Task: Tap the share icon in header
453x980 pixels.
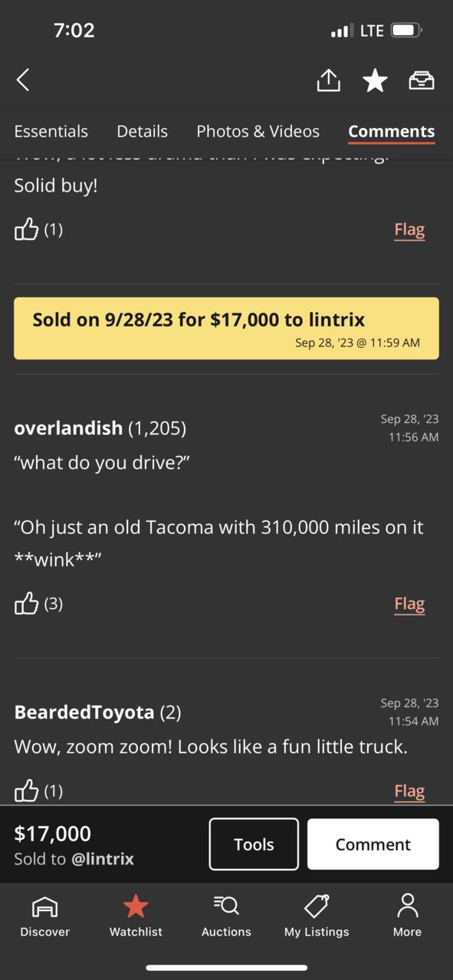Action: (328, 80)
